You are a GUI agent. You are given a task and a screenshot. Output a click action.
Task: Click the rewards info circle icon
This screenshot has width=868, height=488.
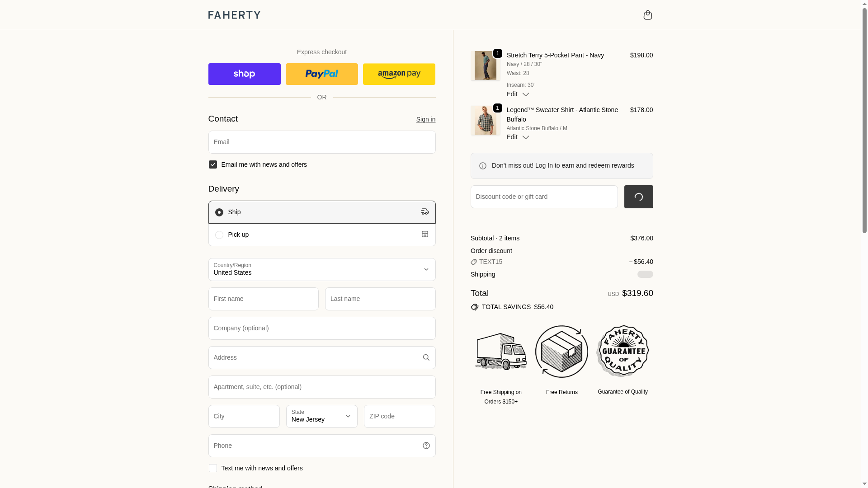point(483,166)
